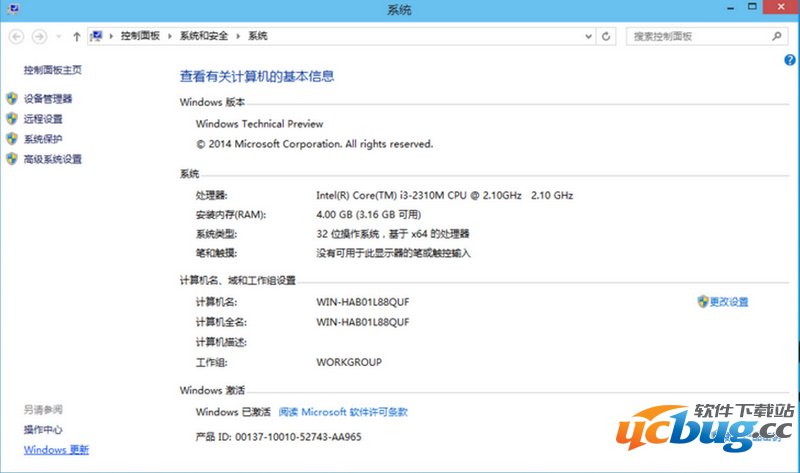Open 控制面板主页 in the left sidebar
This screenshot has height=473, width=800.
point(52,70)
